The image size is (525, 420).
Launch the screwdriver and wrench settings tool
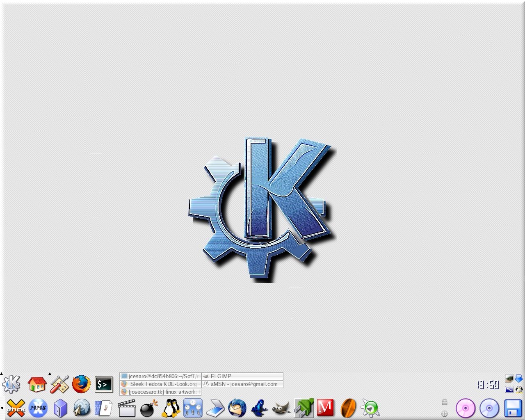[59, 384]
